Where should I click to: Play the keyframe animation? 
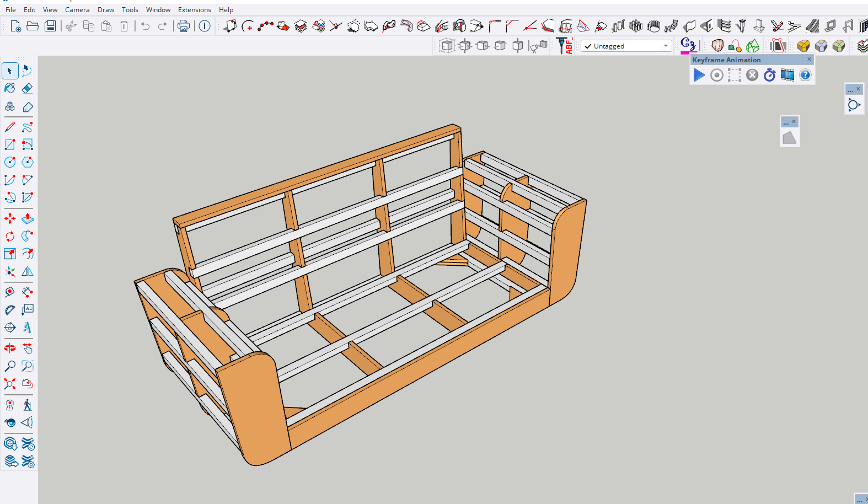(699, 76)
